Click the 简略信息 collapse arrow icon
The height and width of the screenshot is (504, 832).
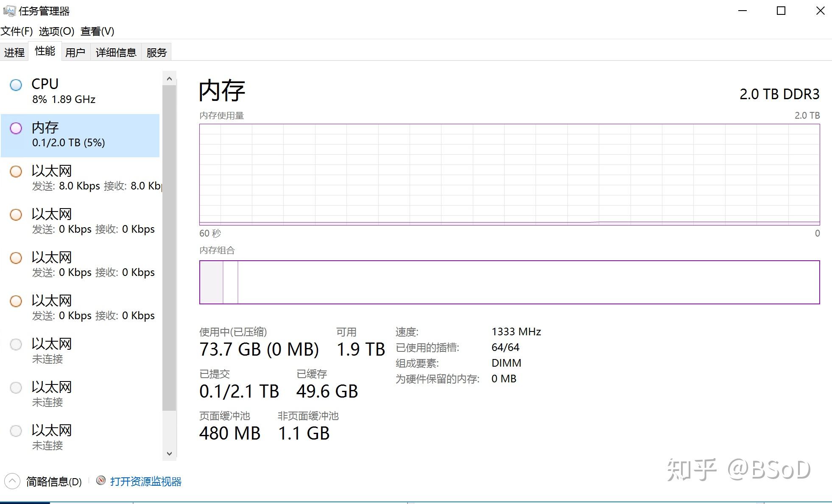[12, 482]
